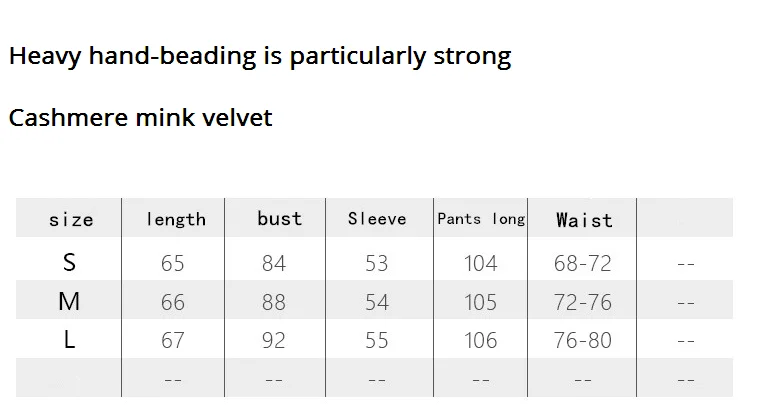The width and height of the screenshot is (776, 418).
Task: Select pants length value 106
Action: 480,340
